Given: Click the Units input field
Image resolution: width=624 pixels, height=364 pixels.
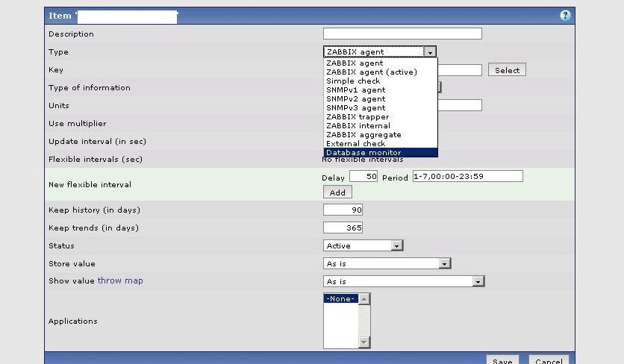Looking at the screenshot, I should [460, 105].
